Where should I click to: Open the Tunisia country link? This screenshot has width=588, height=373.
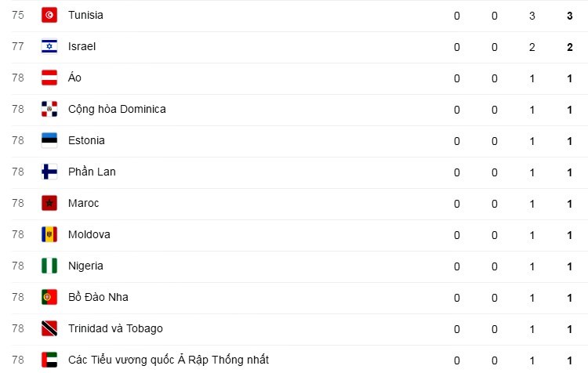tap(85, 15)
